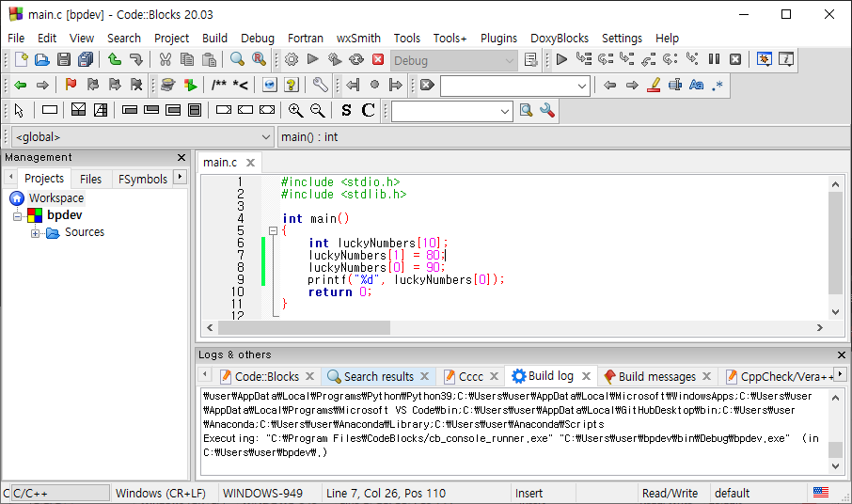
Task: Open the main() : int function dropdown
Action: tap(563, 137)
